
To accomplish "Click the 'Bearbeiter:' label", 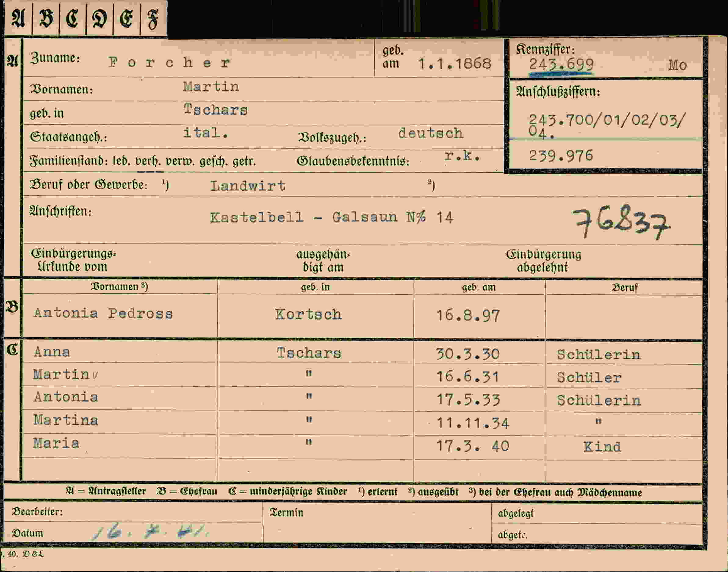I will [37, 512].
